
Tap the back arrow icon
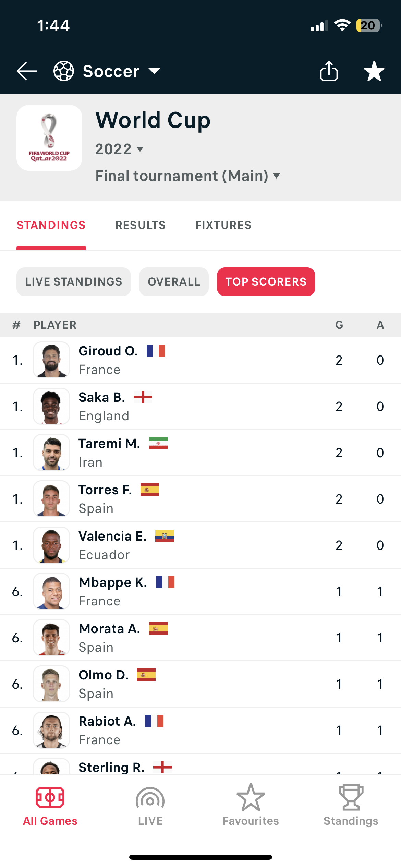27,71
